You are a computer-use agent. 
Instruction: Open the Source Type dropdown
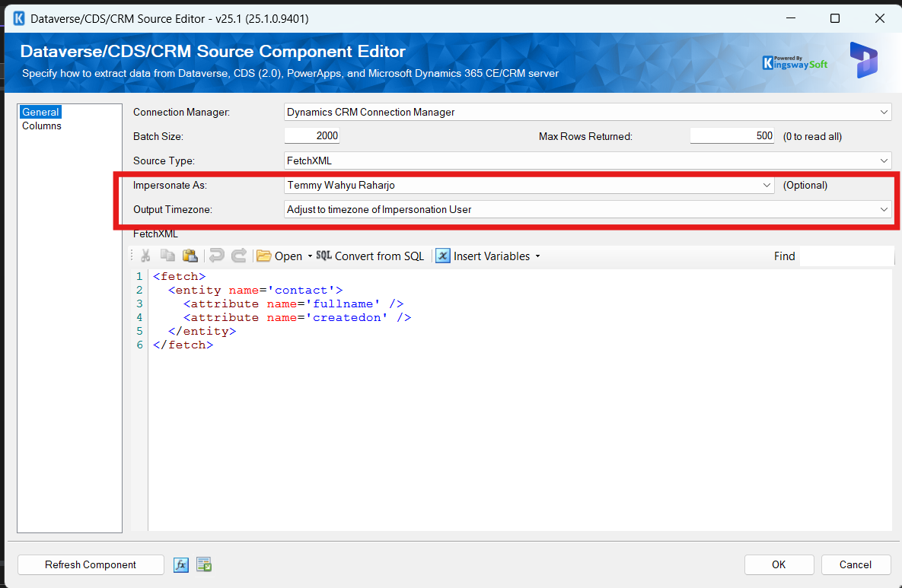point(884,161)
